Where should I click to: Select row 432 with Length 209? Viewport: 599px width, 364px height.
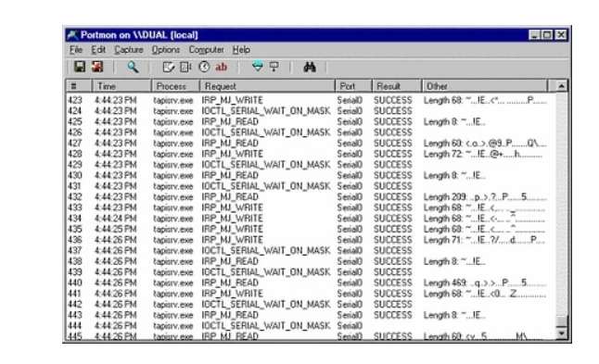308,197
